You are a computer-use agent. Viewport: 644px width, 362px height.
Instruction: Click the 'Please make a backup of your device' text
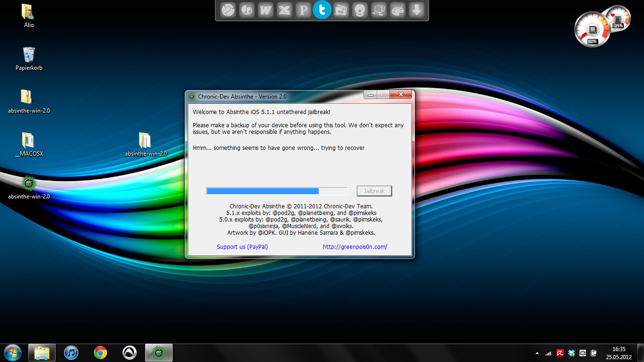pyautogui.click(x=298, y=129)
